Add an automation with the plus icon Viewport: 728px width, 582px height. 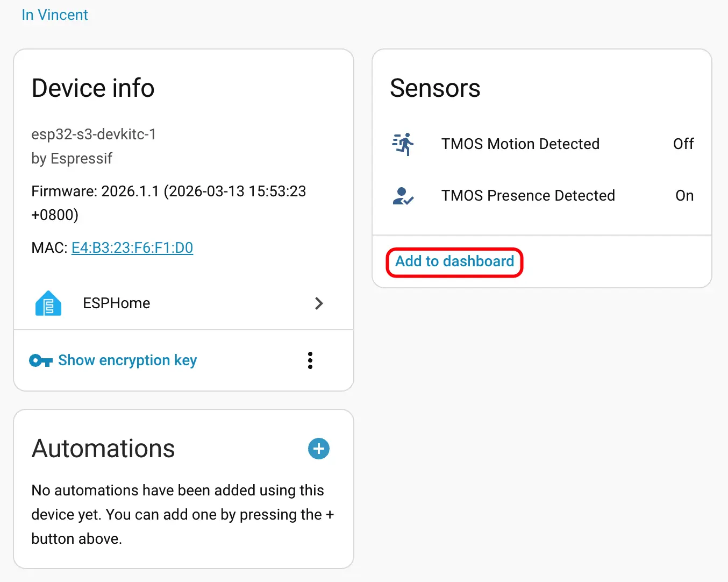tap(319, 449)
